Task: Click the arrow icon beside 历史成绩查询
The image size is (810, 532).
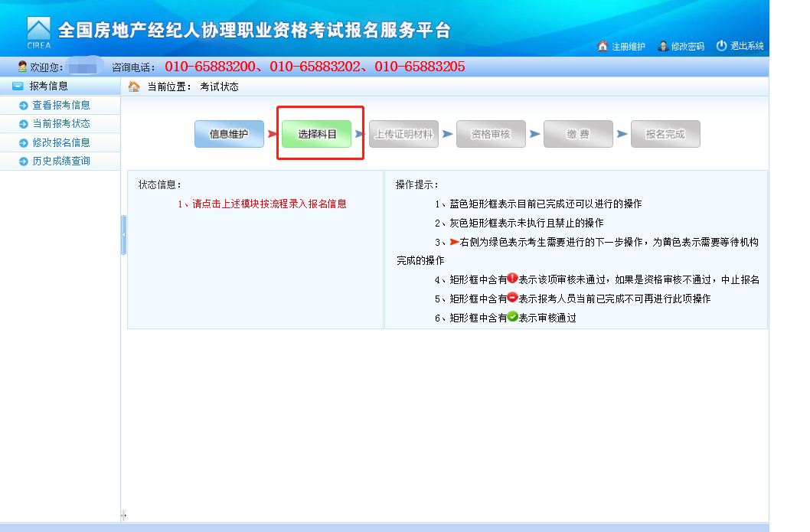Action: (23, 162)
